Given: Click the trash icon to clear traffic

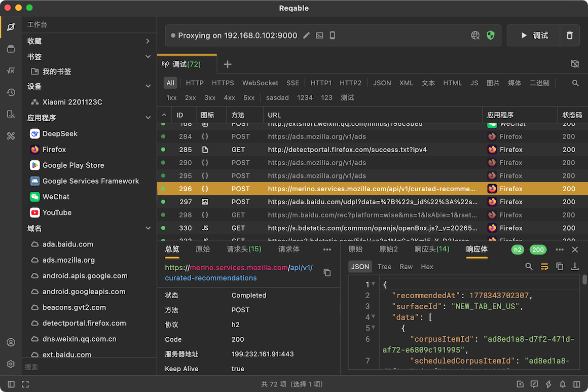Looking at the screenshot, I should tap(570, 35).
